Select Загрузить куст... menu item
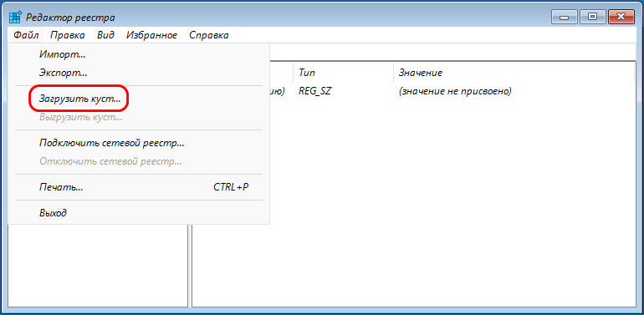Screen dimensions: 644x315 click(139, 99)
